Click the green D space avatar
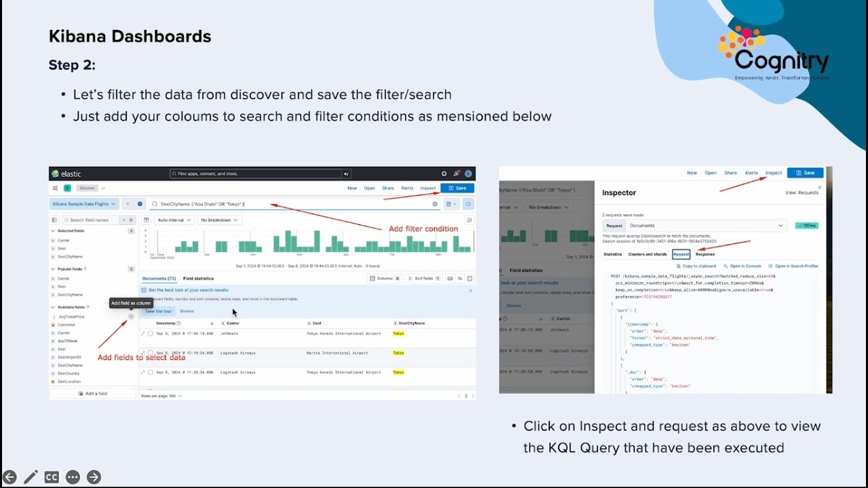 click(67, 188)
